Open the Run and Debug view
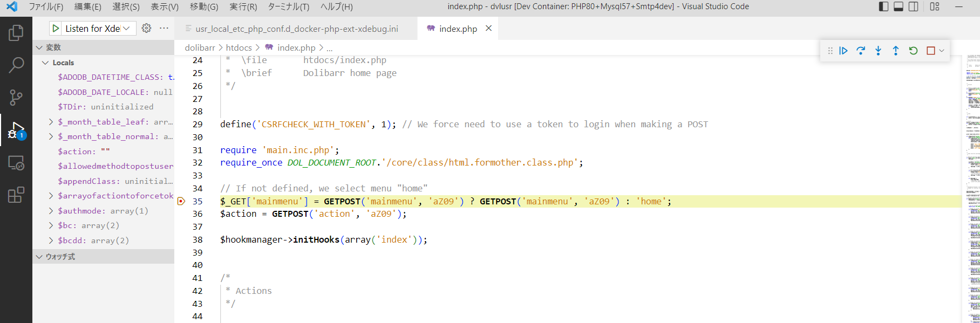Viewport: 980px width, 323px height. click(16, 130)
